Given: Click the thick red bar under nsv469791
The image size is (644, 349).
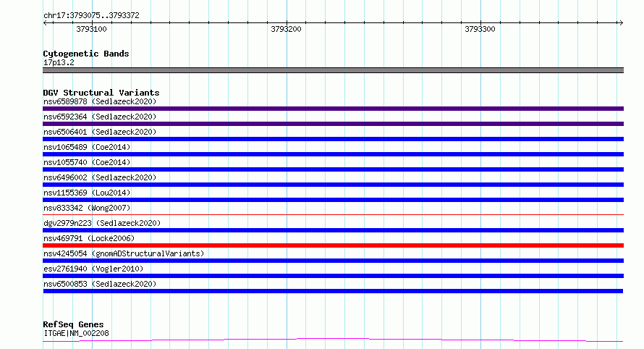Looking at the screenshot, I should pyautogui.click(x=333, y=245).
